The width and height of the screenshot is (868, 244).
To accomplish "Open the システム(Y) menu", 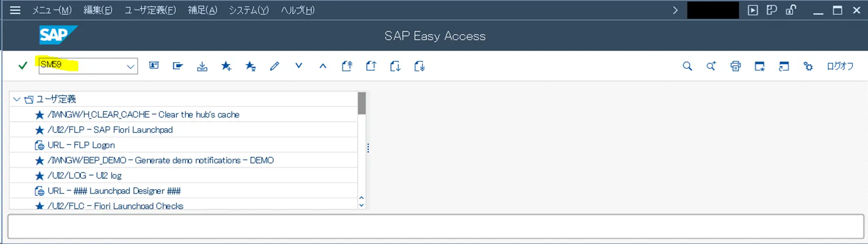I will (x=249, y=10).
